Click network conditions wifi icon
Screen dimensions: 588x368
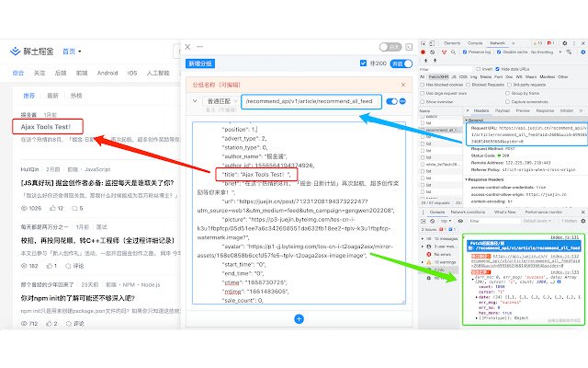569,52
